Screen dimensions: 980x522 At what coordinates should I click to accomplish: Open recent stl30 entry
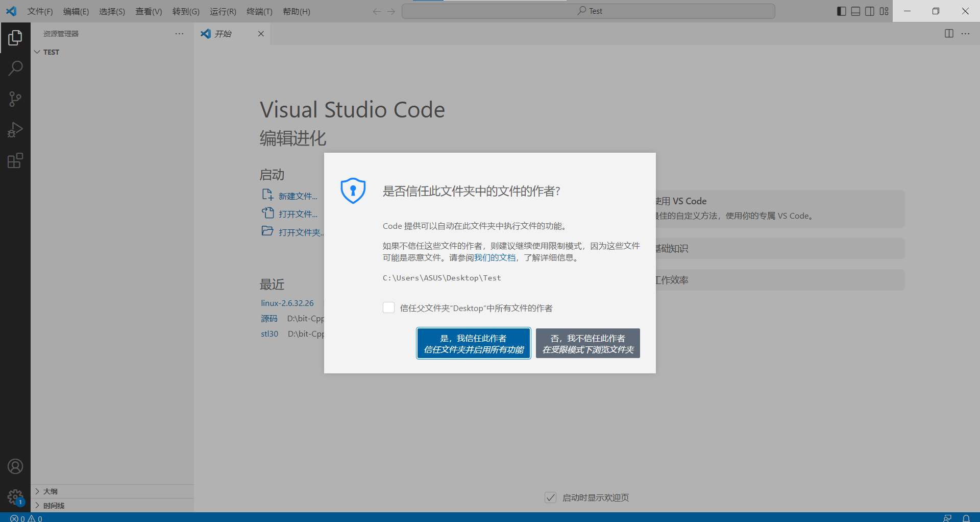point(269,334)
